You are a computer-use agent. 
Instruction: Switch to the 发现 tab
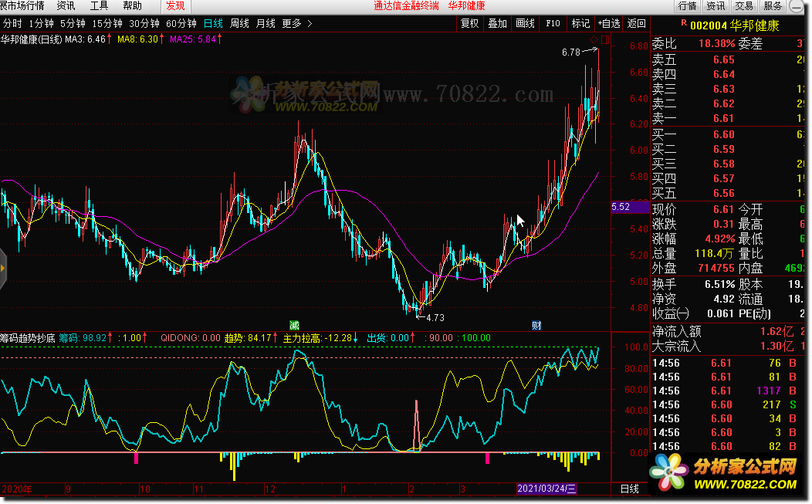pos(175,6)
